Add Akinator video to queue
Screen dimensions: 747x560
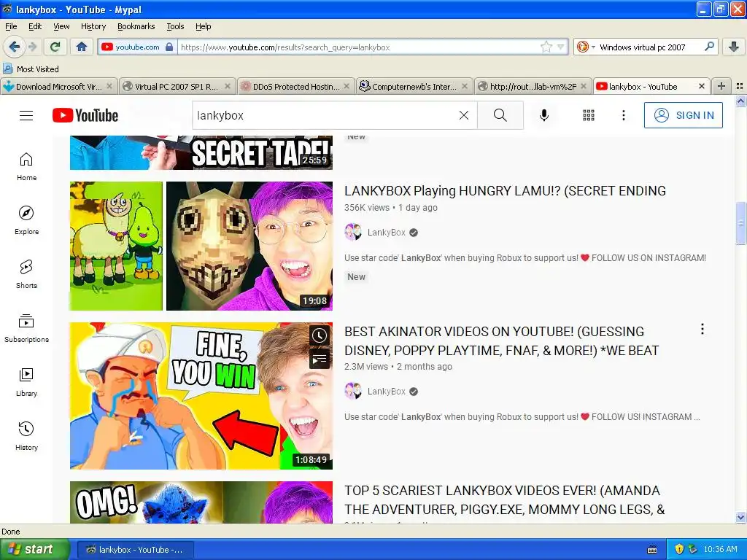[320, 359]
